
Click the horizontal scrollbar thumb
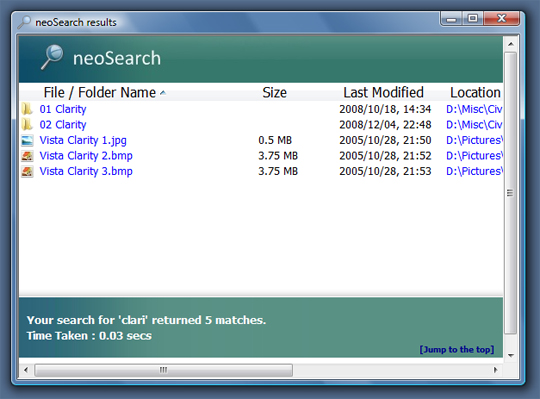pyautogui.click(x=164, y=370)
